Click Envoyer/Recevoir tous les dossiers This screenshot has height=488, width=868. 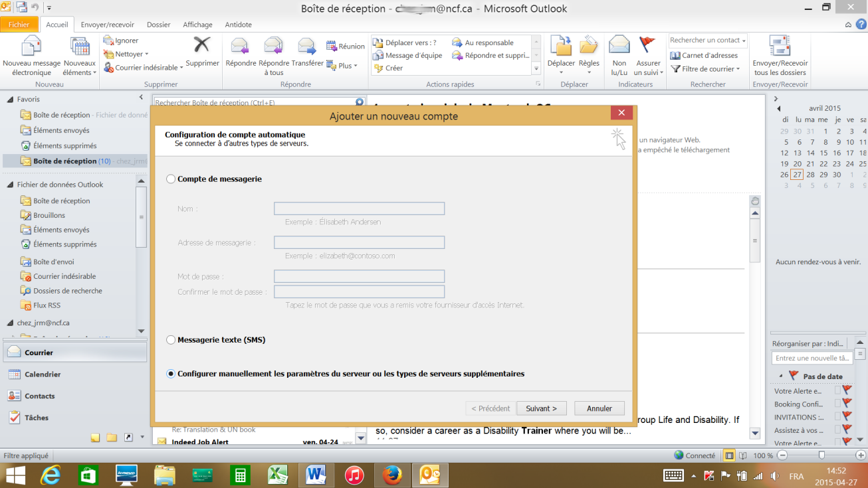point(780,56)
